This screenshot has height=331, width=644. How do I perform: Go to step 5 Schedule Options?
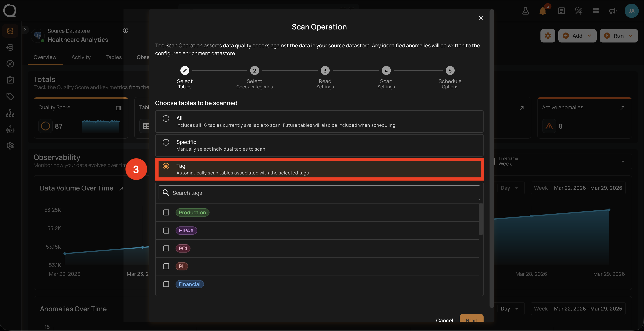pos(450,78)
